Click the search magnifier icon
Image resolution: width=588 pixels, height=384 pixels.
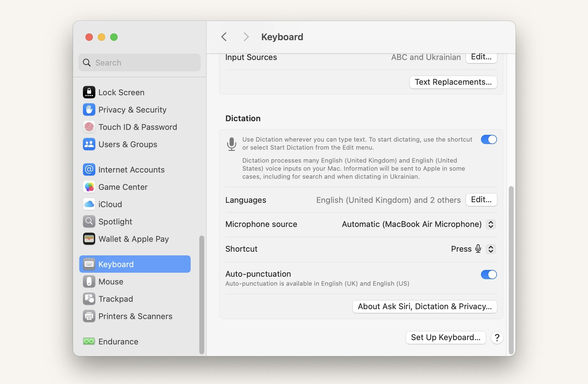point(87,63)
